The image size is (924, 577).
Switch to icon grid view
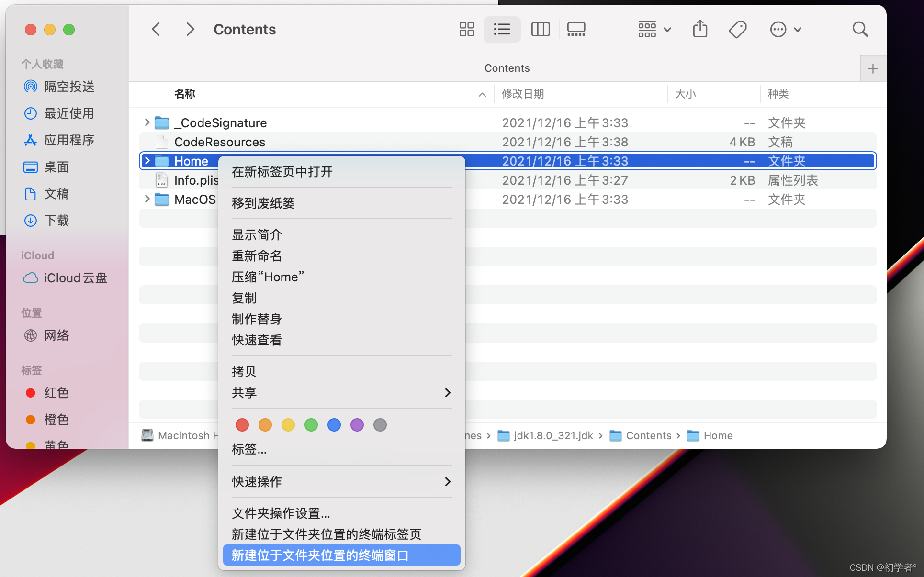point(466,30)
